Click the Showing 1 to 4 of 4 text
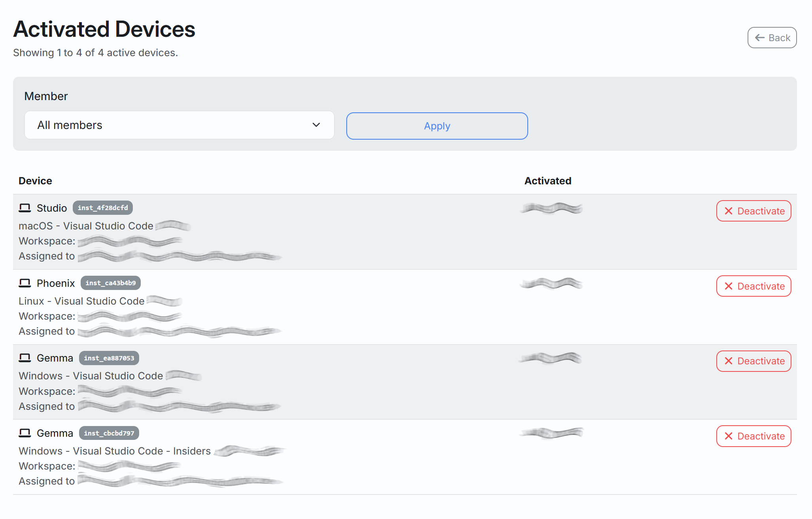The height and width of the screenshot is (519, 812). pos(95,53)
